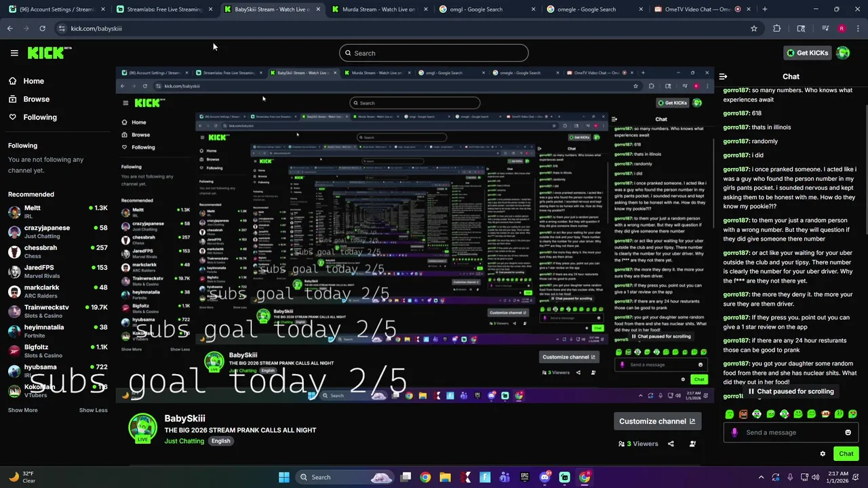Open Microsoft Teams from taskbar
868x488 pixels.
point(505,477)
